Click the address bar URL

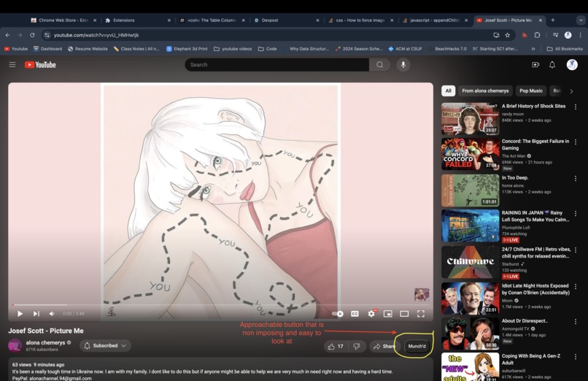click(x=96, y=35)
